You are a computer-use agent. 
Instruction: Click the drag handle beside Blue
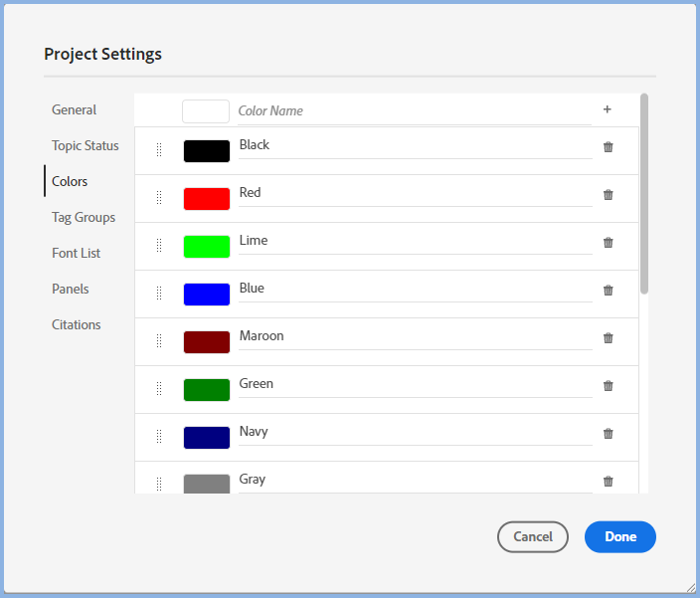[x=159, y=294]
